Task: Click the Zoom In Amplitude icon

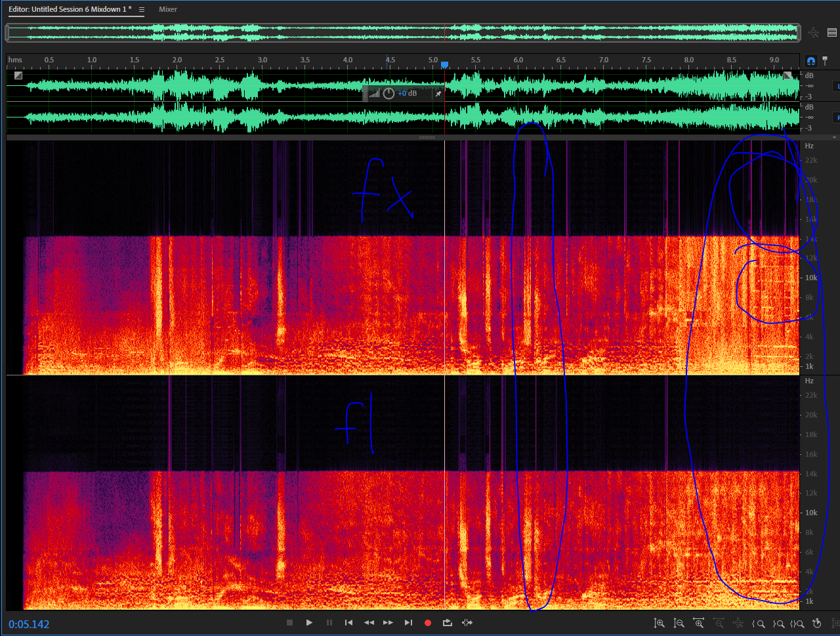Action: tap(660, 624)
